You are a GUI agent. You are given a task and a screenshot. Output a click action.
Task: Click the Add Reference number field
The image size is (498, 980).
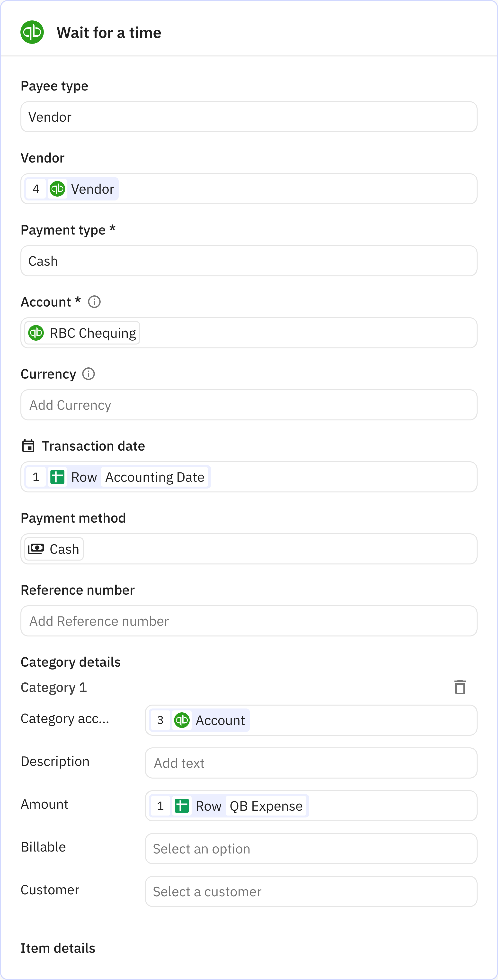[x=249, y=621]
